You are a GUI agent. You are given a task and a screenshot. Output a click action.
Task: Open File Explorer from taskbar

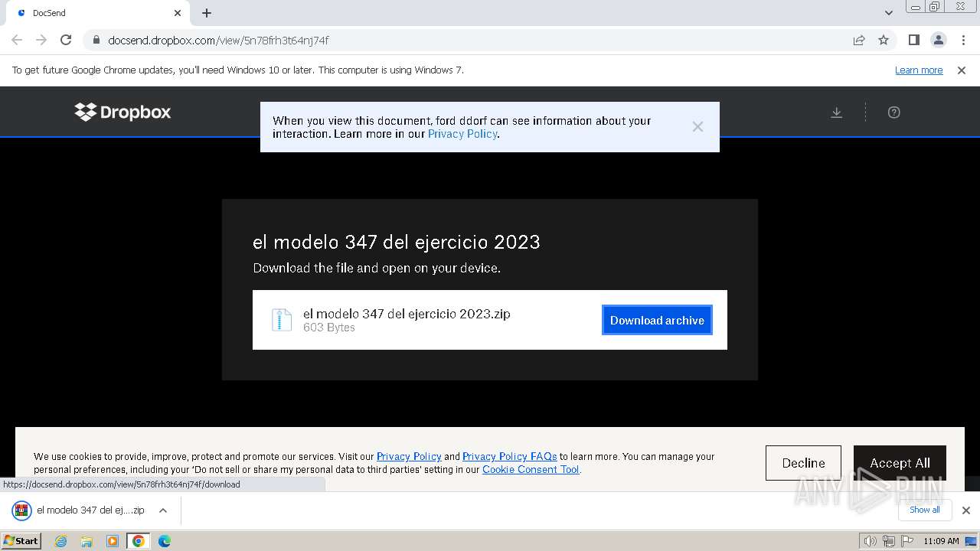click(x=87, y=541)
